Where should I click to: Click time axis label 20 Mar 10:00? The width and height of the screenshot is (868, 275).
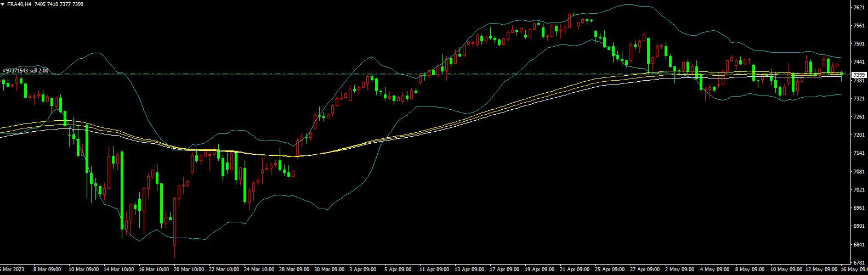point(189,270)
